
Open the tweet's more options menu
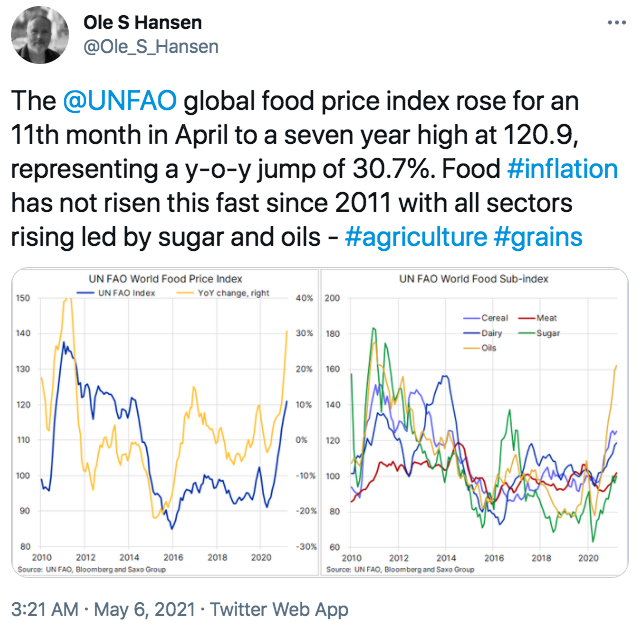[x=612, y=24]
